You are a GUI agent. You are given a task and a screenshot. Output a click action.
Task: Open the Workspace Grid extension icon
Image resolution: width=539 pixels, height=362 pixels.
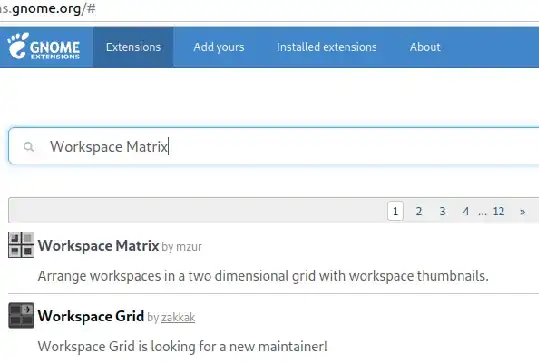(x=21, y=316)
